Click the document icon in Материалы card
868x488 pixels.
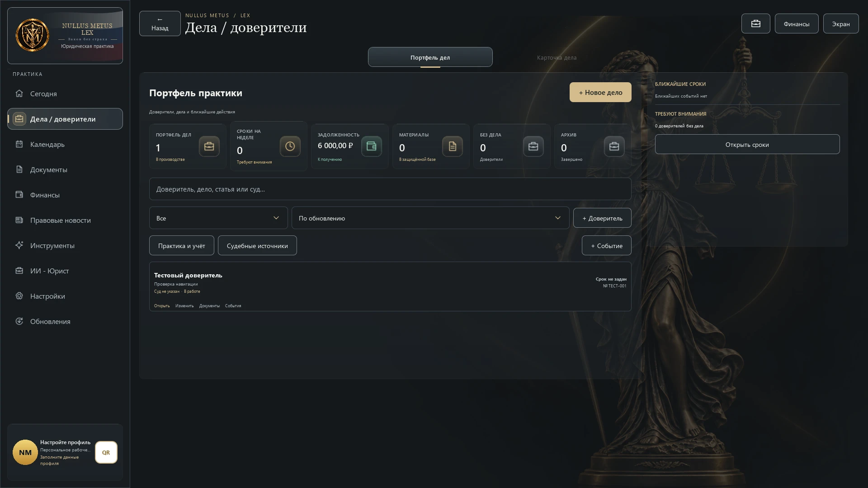coord(452,146)
